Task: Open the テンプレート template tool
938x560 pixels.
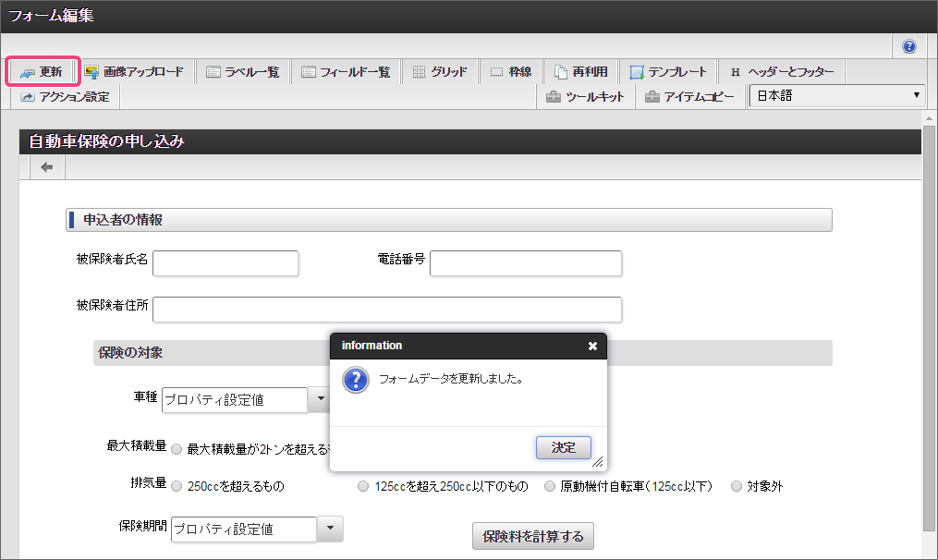Action: pos(668,72)
